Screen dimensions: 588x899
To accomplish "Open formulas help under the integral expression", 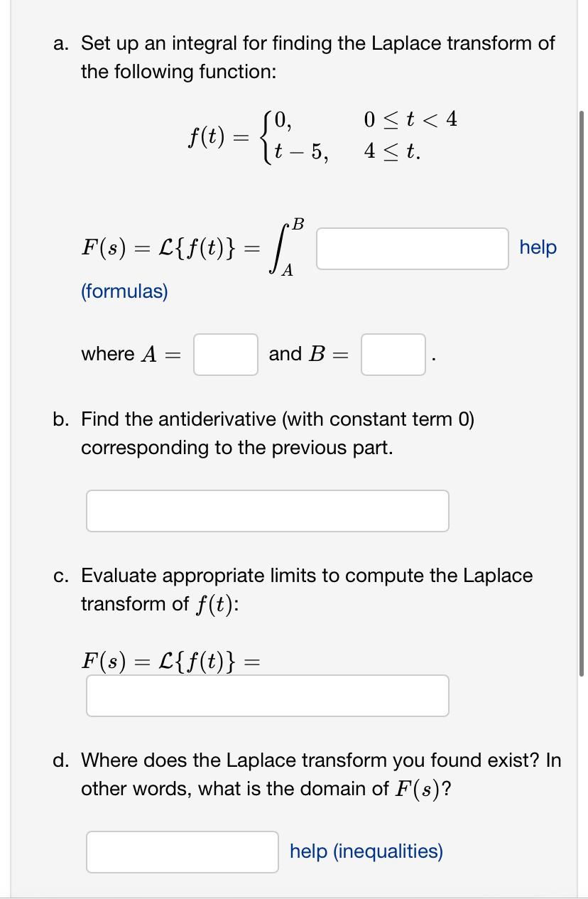I will pyautogui.click(x=124, y=291).
